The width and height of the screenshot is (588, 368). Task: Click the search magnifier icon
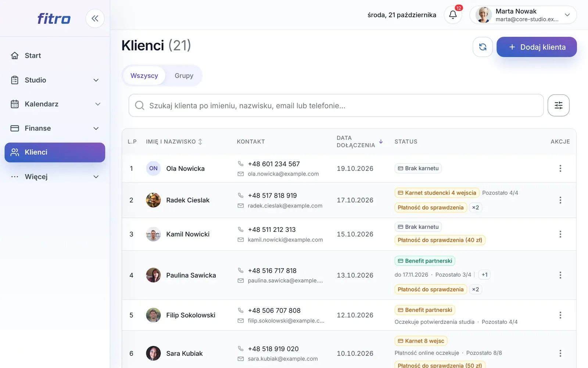point(140,106)
